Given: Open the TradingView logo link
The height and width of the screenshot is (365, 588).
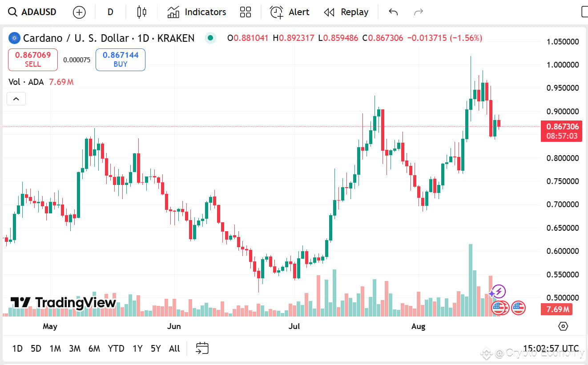Looking at the screenshot, I should coord(63,303).
